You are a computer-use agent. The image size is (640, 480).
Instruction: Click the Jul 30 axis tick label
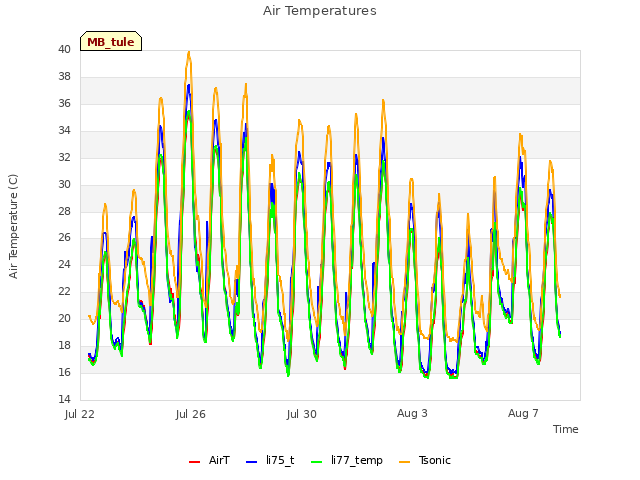pyautogui.click(x=302, y=414)
